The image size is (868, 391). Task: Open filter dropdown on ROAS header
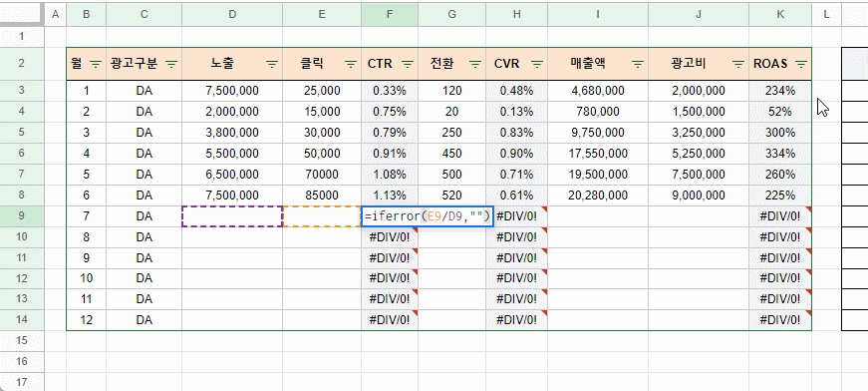(x=801, y=64)
